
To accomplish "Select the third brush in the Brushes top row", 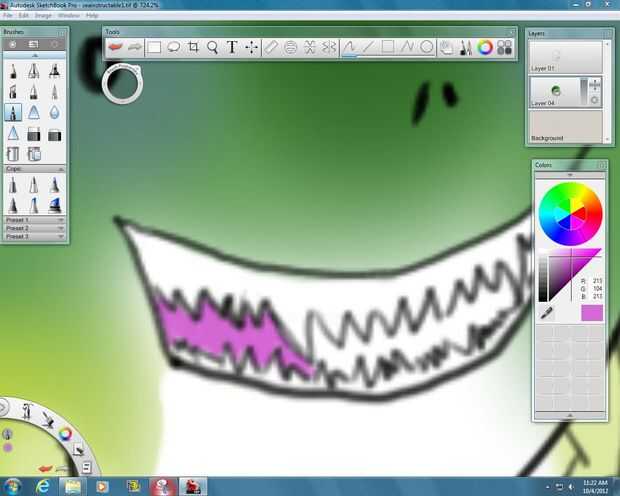I will (x=55, y=71).
